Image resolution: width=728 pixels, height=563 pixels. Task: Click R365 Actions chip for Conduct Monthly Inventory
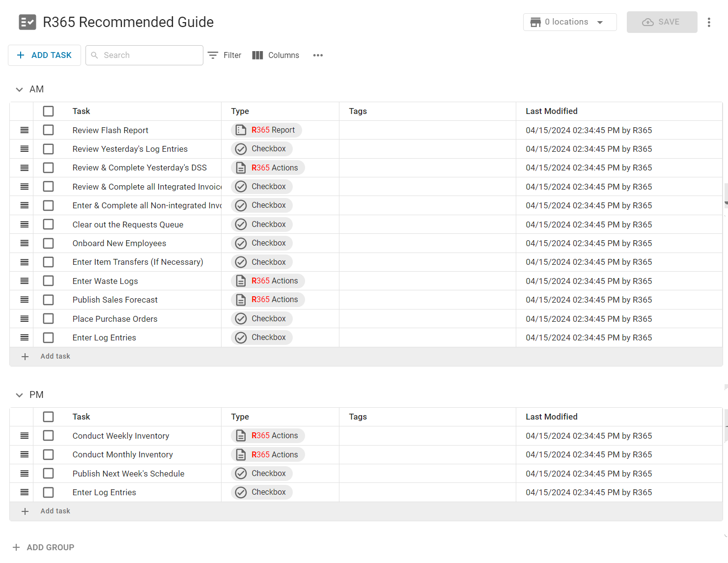[268, 454]
